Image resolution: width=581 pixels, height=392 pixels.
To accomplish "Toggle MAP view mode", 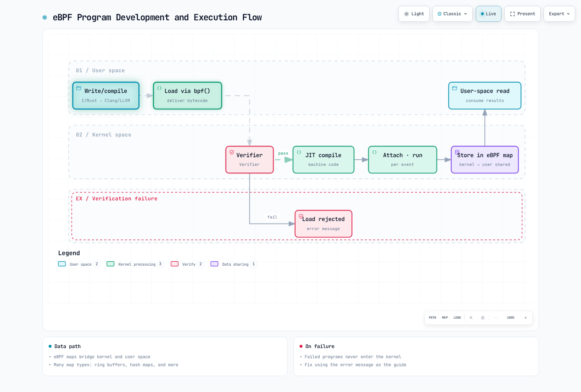I will click(x=445, y=318).
